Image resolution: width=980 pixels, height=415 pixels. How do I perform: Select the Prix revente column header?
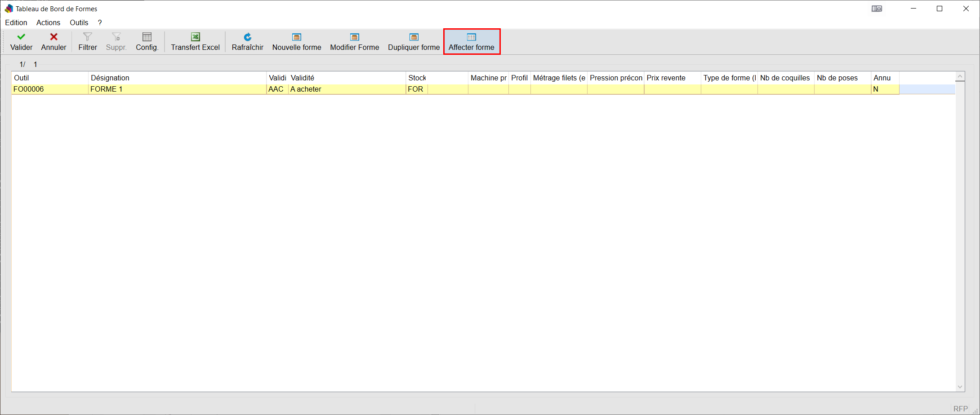[x=672, y=78]
